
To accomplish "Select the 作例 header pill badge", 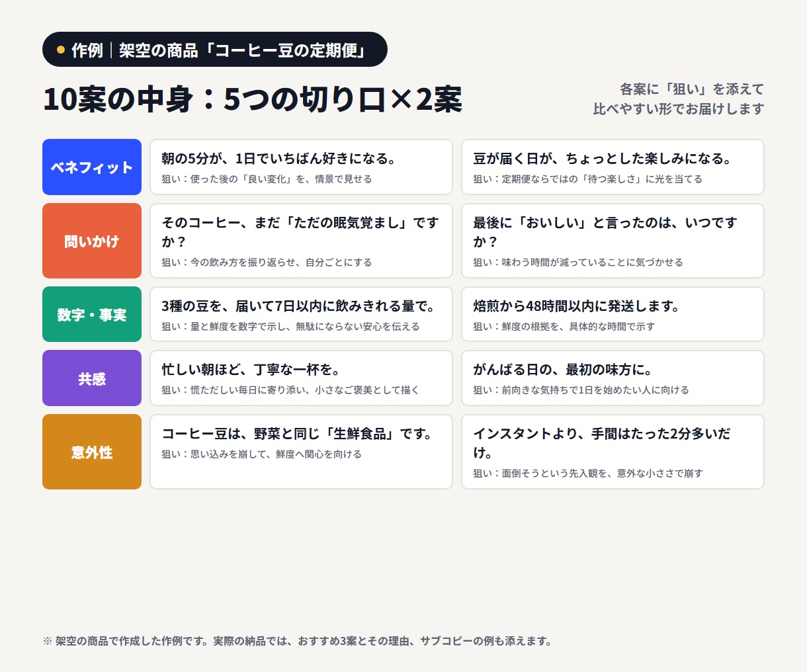I will pyautogui.click(x=215, y=50).
